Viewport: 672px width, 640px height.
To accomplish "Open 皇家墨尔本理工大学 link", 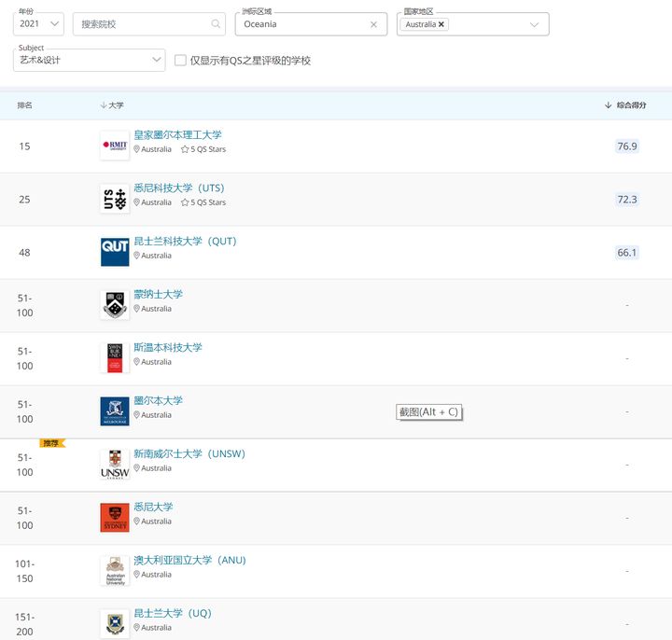I will pyautogui.click(x=178, y=135).
